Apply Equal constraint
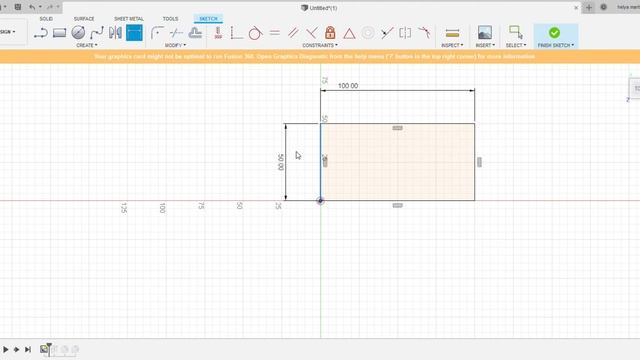640x360 pixels. [x=275, y=33]
